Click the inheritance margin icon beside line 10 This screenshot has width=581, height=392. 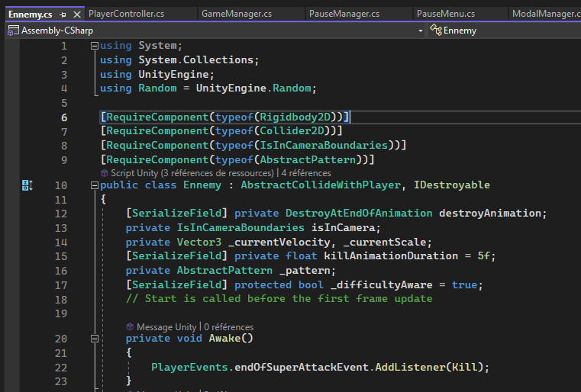(x=27, y=185)
